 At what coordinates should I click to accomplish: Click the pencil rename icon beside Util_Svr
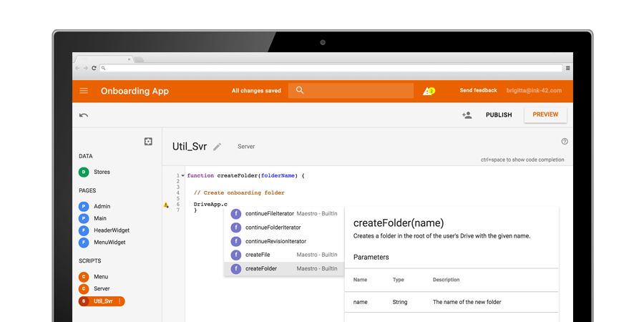click(218, 147)
